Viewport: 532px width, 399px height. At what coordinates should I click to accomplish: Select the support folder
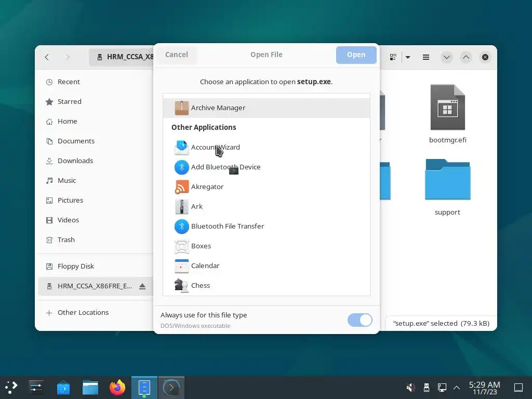click(447, 187)
